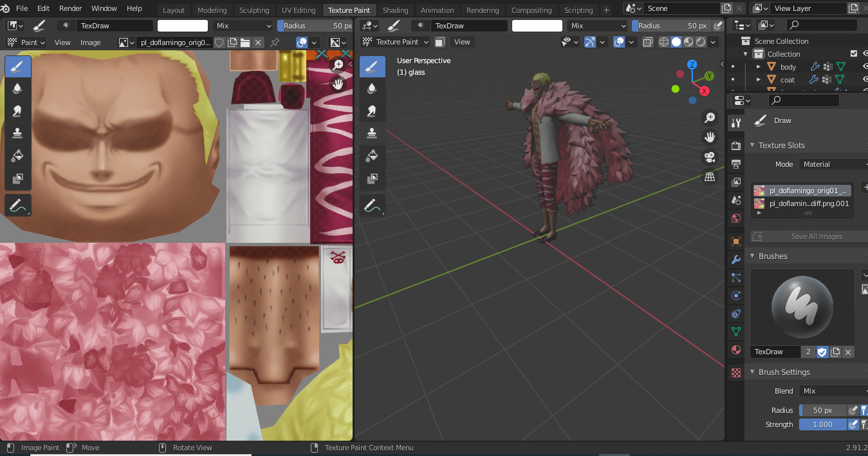Select the Annotate tool in 3D viewport toolbar
The height and width of the screenshot is (456, 868).
372,206
